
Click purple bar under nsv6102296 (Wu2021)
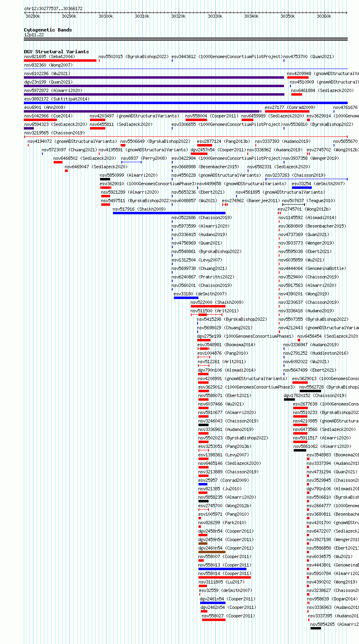[154, 77]
